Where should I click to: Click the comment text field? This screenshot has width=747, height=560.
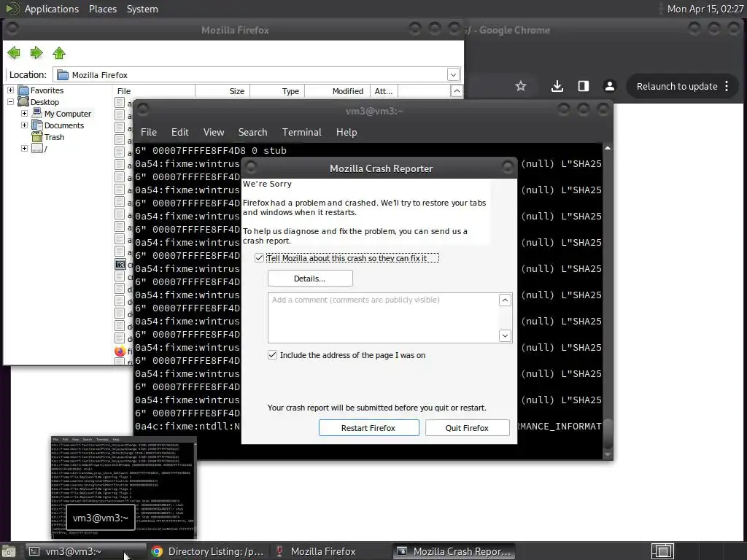tap(384, 318)
